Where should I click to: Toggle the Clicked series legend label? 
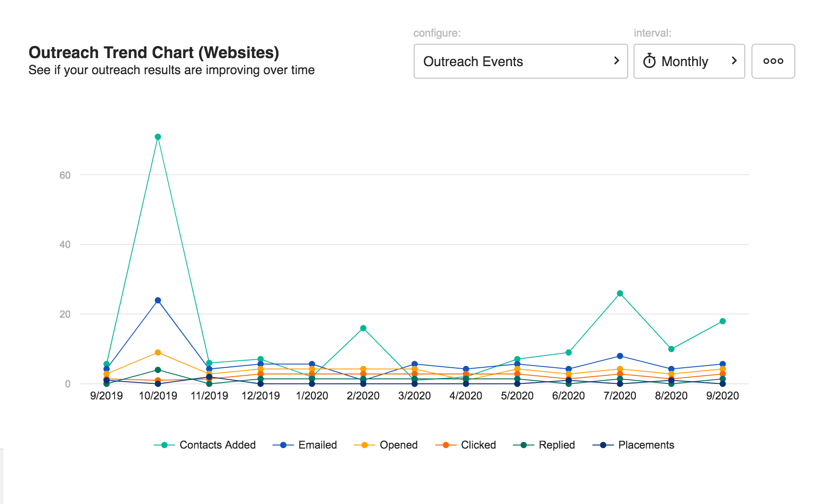(x=478, y=445)
